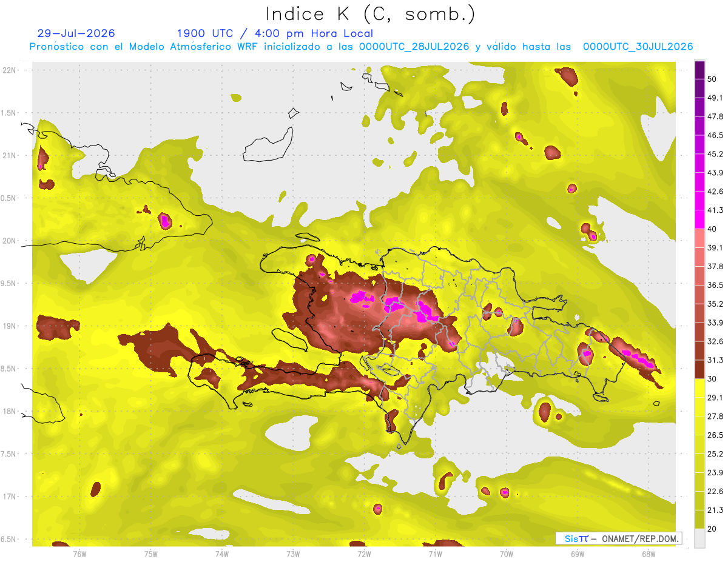Click the magenta colorbar segment between 40 and 41.3
The height and width of the screenshot is (562, 728).
pos(699,219)
